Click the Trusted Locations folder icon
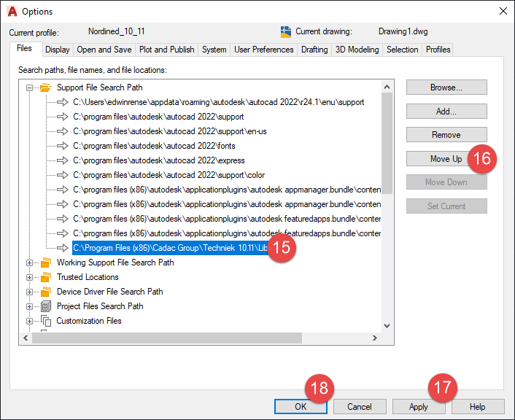 [45, 277]
